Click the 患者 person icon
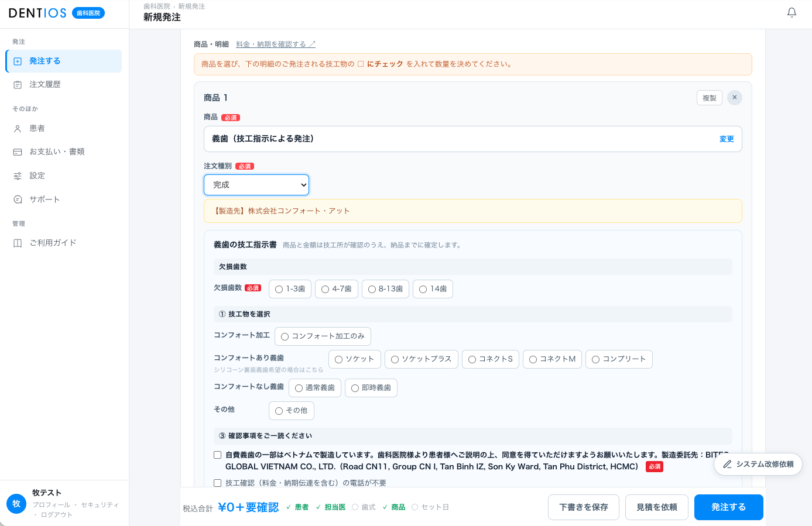Image resolution: width=812 pixels, height=526 pixels. pos(18,129)
